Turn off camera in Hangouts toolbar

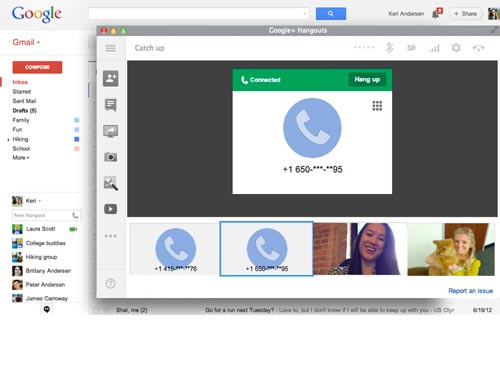click(x=411, y=48)
